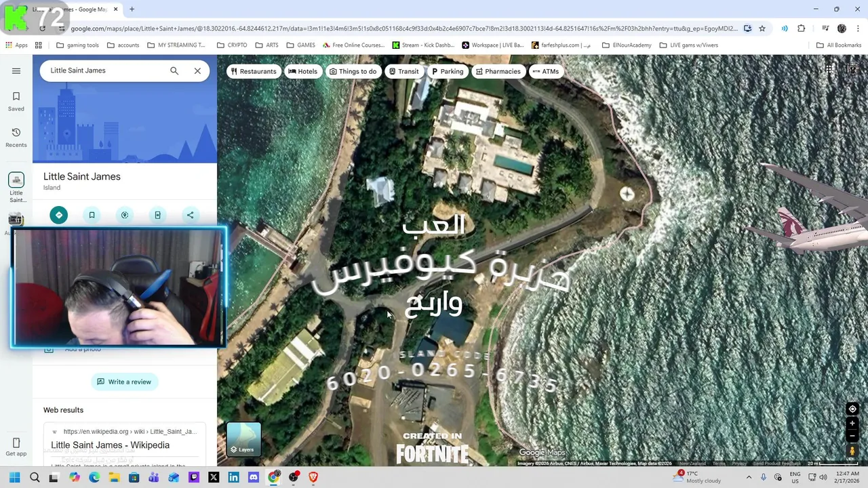
Task: Select the Parking category chip
Action: tap(448, 71)
